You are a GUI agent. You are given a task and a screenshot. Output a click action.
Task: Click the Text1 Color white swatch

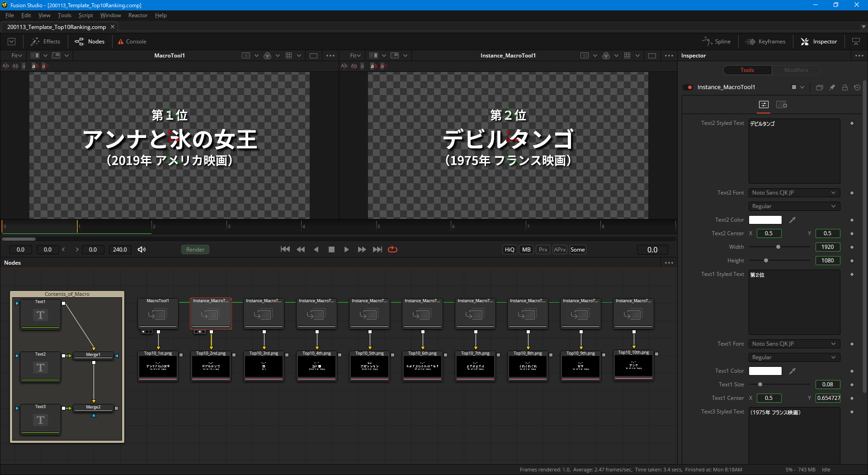pos(765,371)
